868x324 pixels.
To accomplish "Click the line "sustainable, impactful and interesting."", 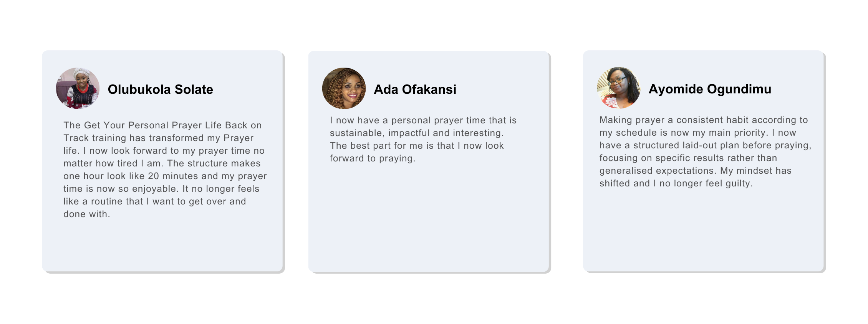I will (x=416, y=133).
